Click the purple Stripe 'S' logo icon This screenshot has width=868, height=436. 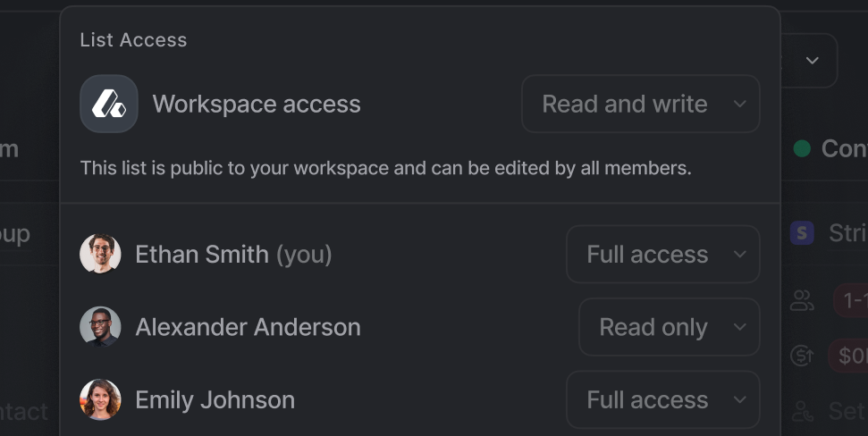(802, 233)
